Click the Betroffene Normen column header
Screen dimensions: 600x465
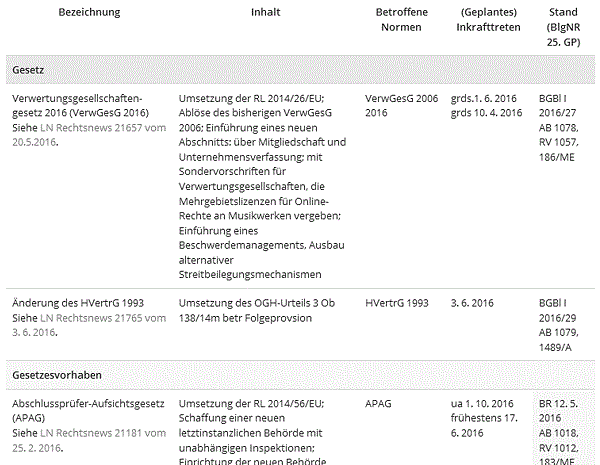tap(401, 20)
